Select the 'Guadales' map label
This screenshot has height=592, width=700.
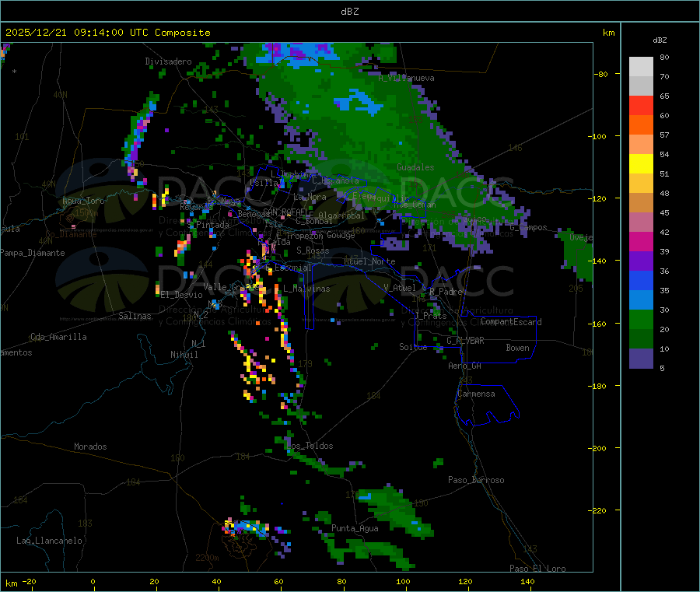[x=415, y=167]
